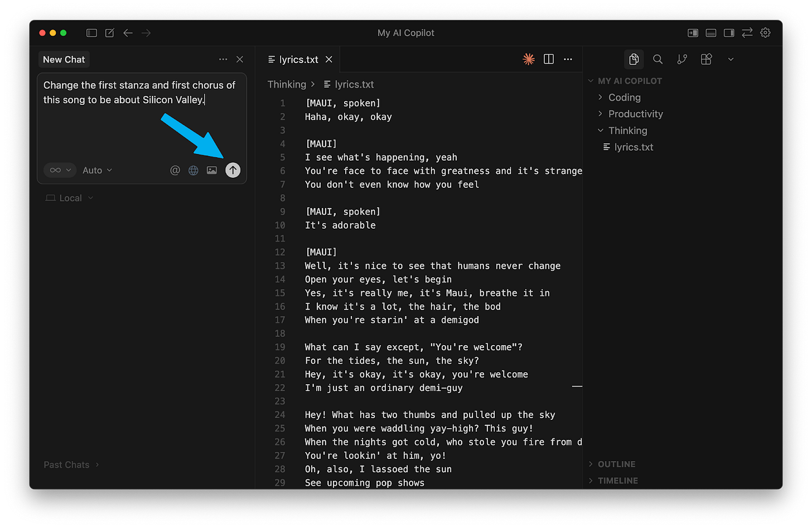Click the swap arrows icon in title bar

tap(747, 33)
